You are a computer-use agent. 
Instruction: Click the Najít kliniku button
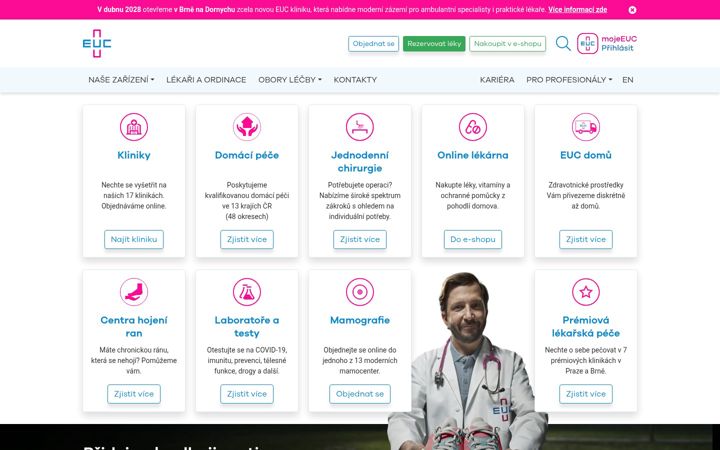point(134,239)
